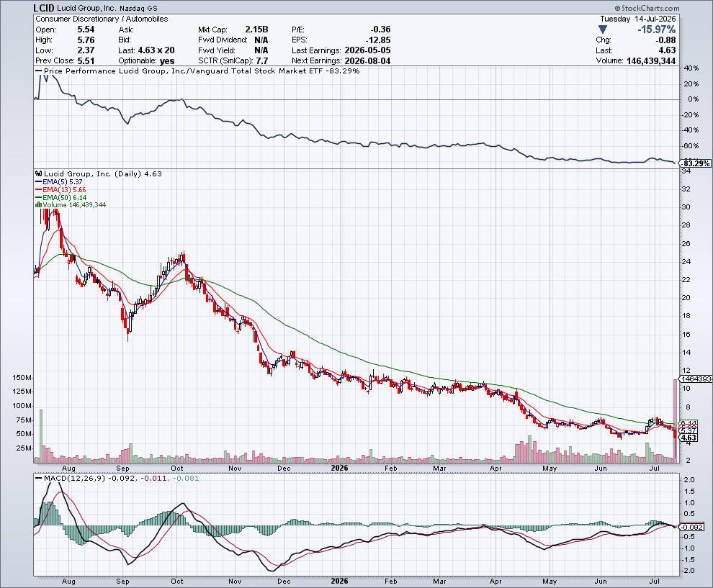Click the tall final volume bar in July

tap(676, 420)
